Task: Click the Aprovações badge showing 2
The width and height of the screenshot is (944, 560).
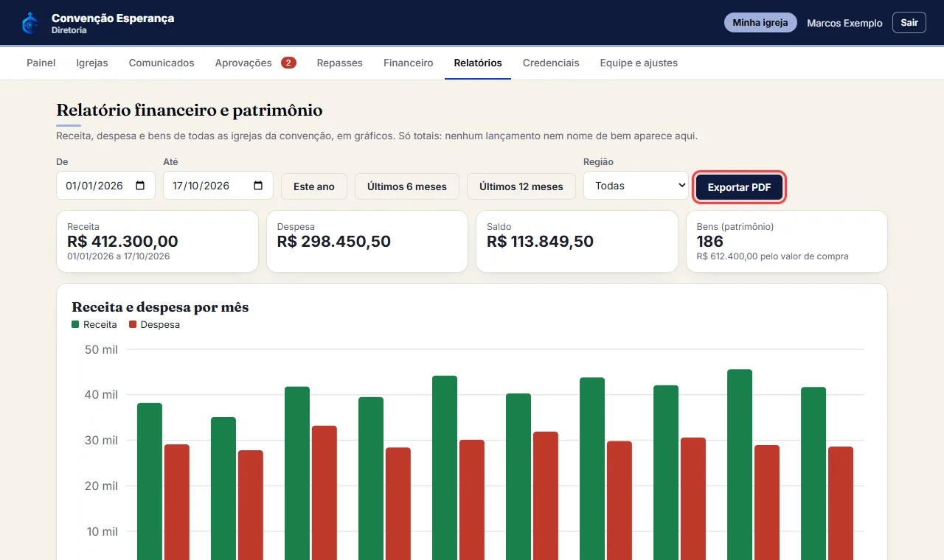Action: pyautogui.click(x=288, y=63)
